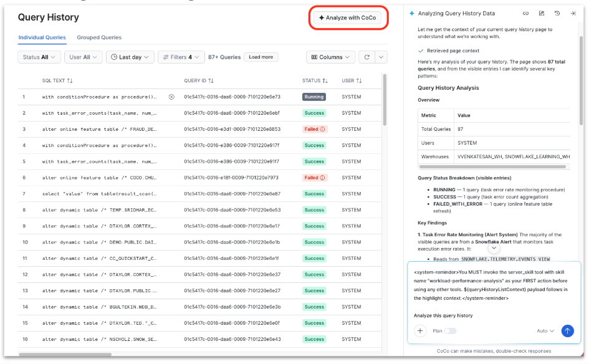
Task: Click the Failed info icon in row 6
Action: [322, 178]
